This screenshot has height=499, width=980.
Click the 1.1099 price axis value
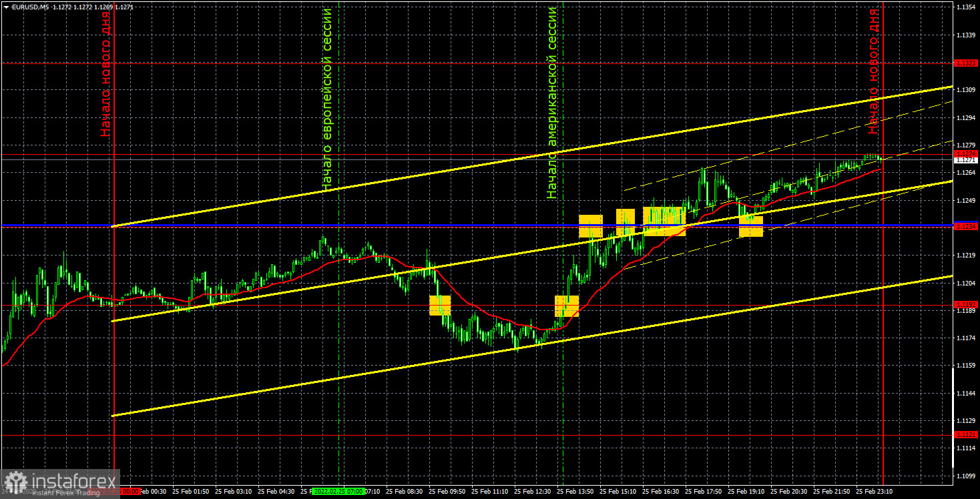click(x=966, y=476)
